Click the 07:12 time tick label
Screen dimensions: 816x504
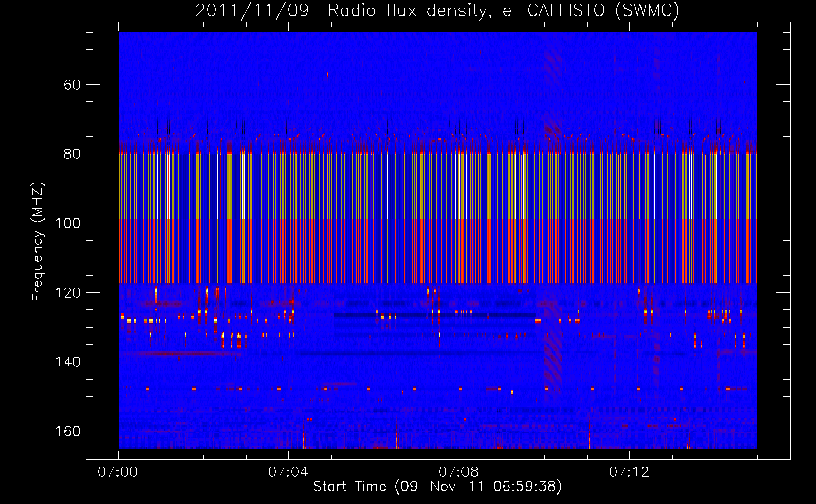coord(629,472)
